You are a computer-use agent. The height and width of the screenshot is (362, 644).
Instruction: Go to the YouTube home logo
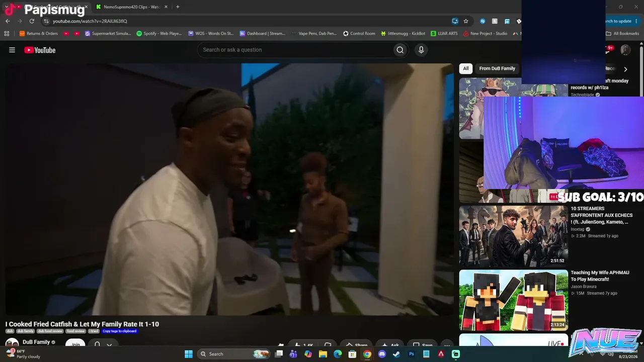click(x=40, y=50)
